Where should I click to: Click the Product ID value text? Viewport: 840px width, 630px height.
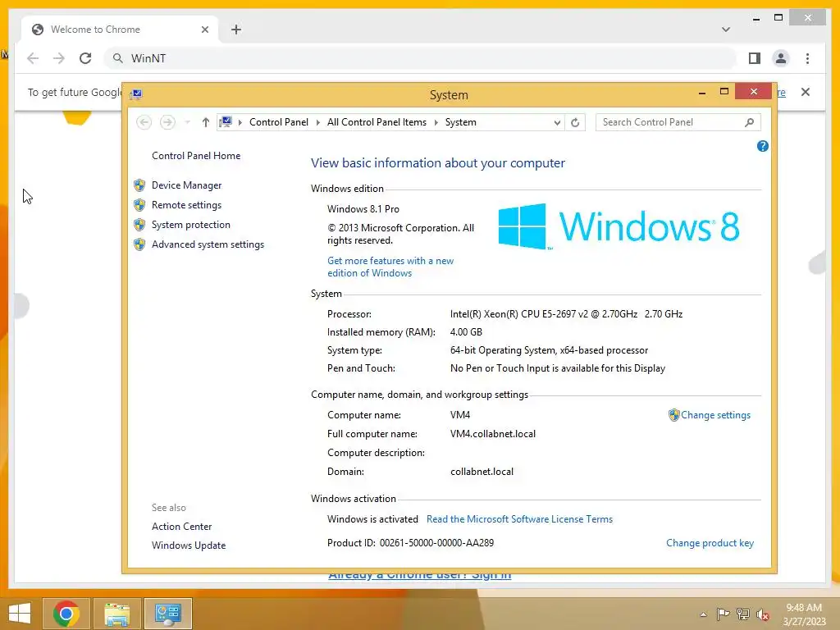(x=436, y=543)
